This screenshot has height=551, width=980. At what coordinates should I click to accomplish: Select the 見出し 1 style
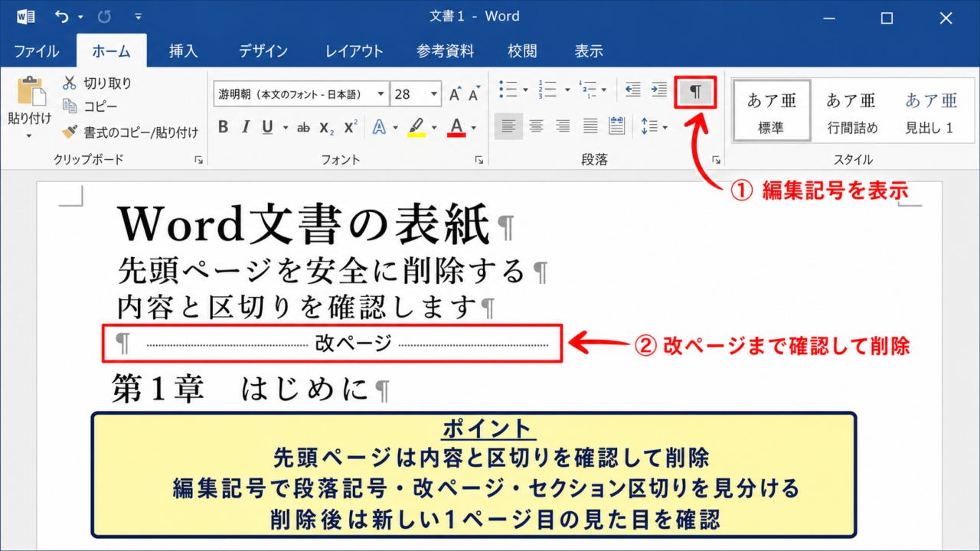point(931,111)
